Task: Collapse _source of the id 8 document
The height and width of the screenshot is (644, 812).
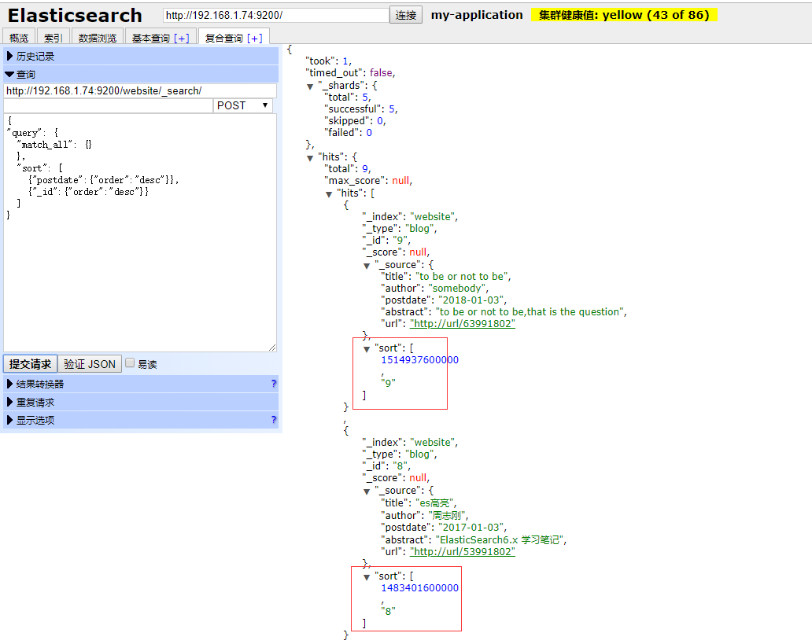Action: pos(367,491)
